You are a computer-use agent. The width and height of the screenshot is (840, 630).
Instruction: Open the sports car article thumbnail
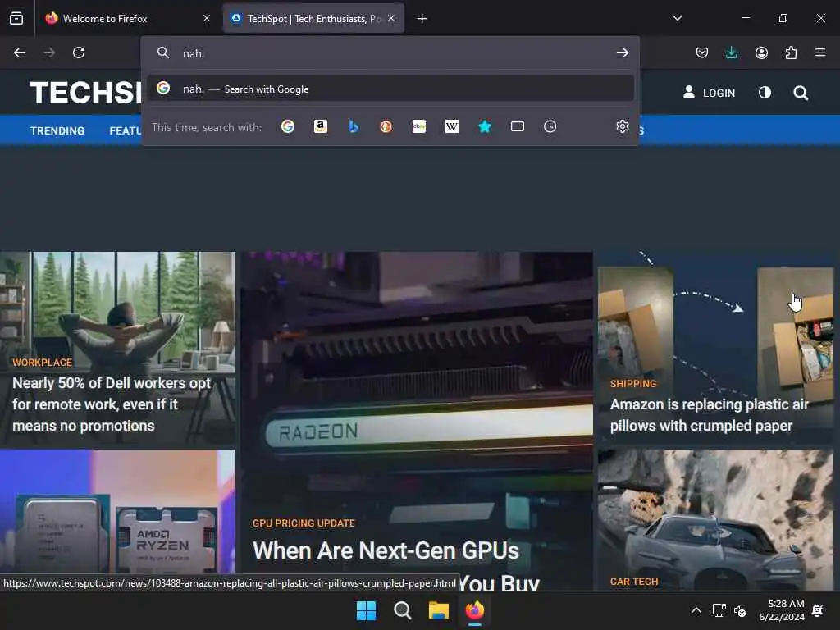point(715,519)
